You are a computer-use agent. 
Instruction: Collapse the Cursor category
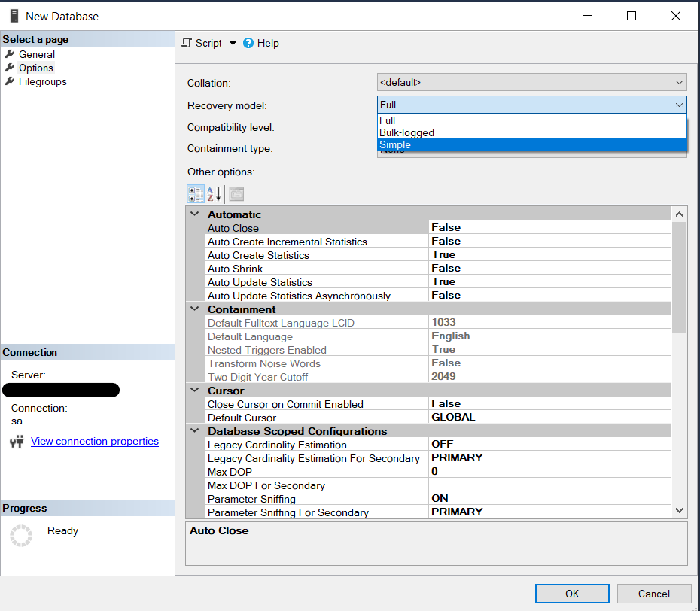195,391
